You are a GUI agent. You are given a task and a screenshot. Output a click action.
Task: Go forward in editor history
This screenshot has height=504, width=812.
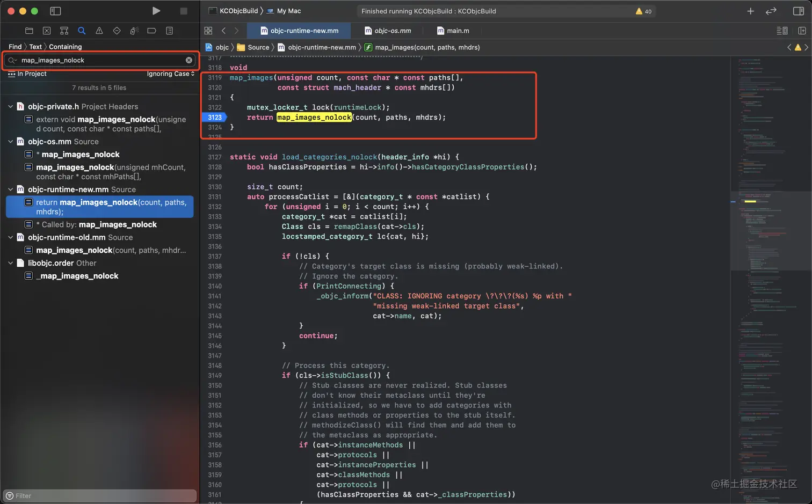coord(236,31)
